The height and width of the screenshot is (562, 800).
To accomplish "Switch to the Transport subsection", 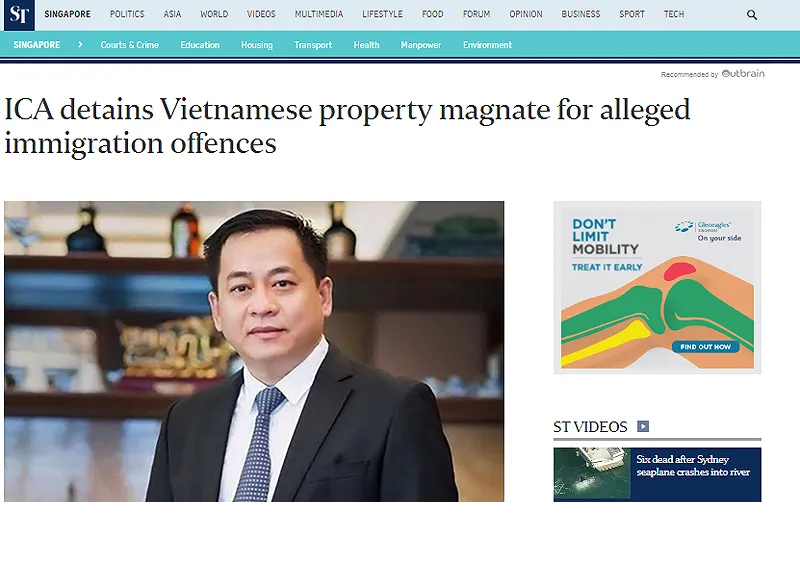I will (x=313, y=45).
